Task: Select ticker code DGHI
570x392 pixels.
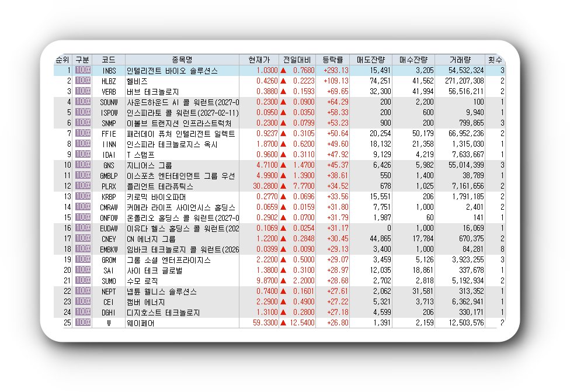Action: click(109, 313)
